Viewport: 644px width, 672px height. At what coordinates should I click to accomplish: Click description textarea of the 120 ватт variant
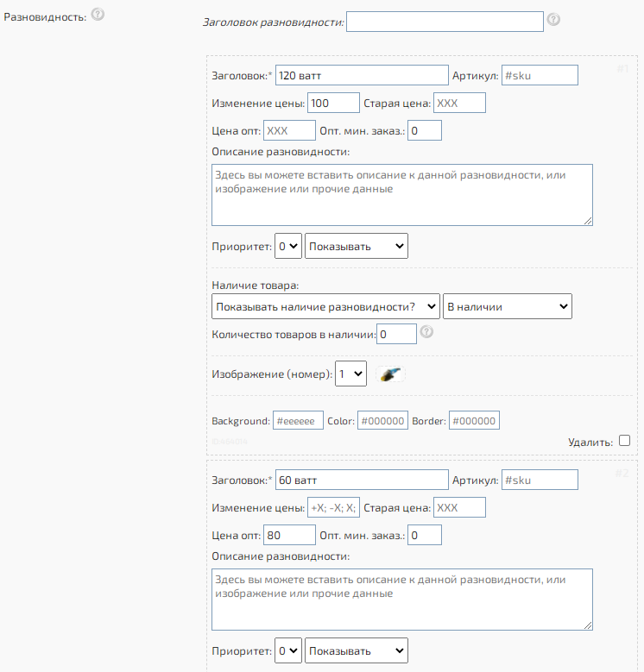401,195
